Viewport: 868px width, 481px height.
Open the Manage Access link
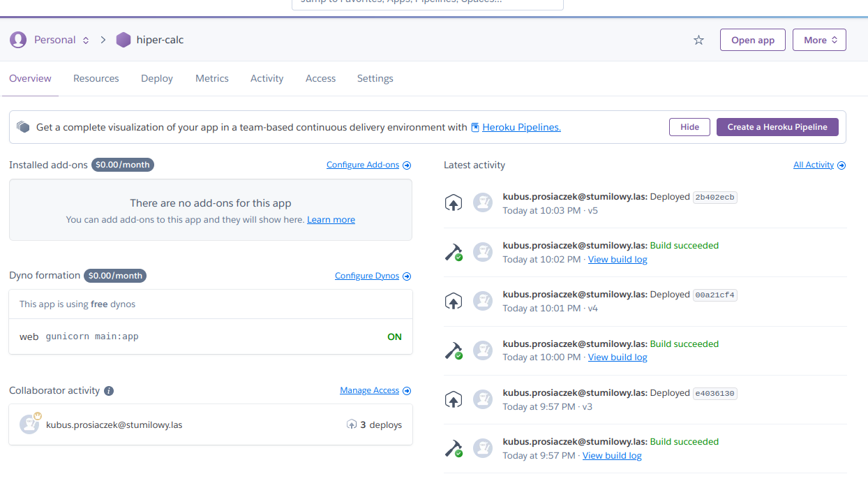pyautogui.click(x=370, y=391)
